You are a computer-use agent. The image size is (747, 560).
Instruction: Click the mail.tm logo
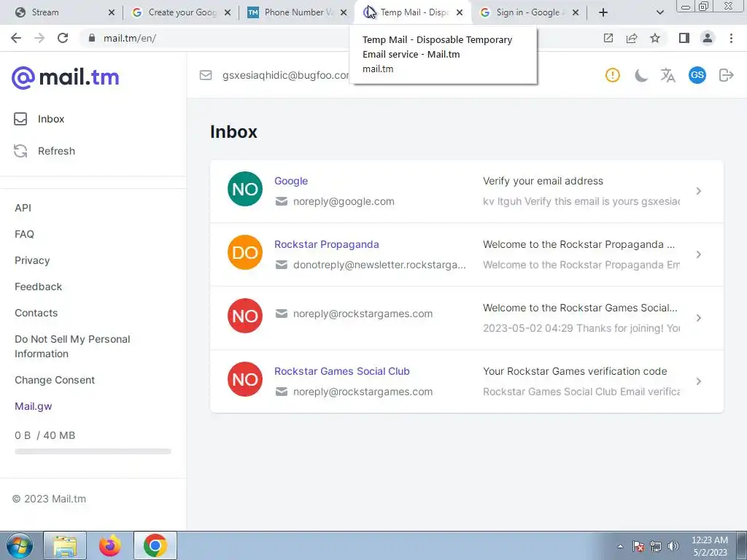[65, 77]
